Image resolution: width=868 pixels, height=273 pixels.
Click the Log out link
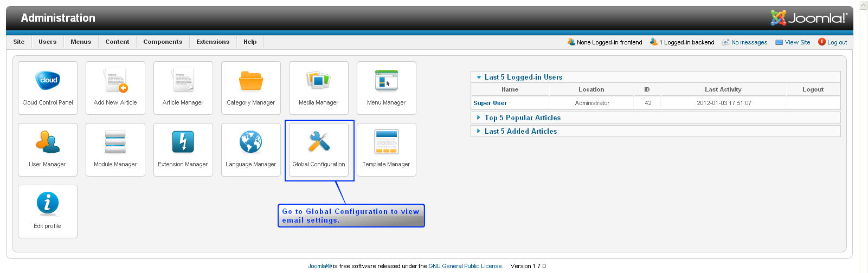click(837, 42)
